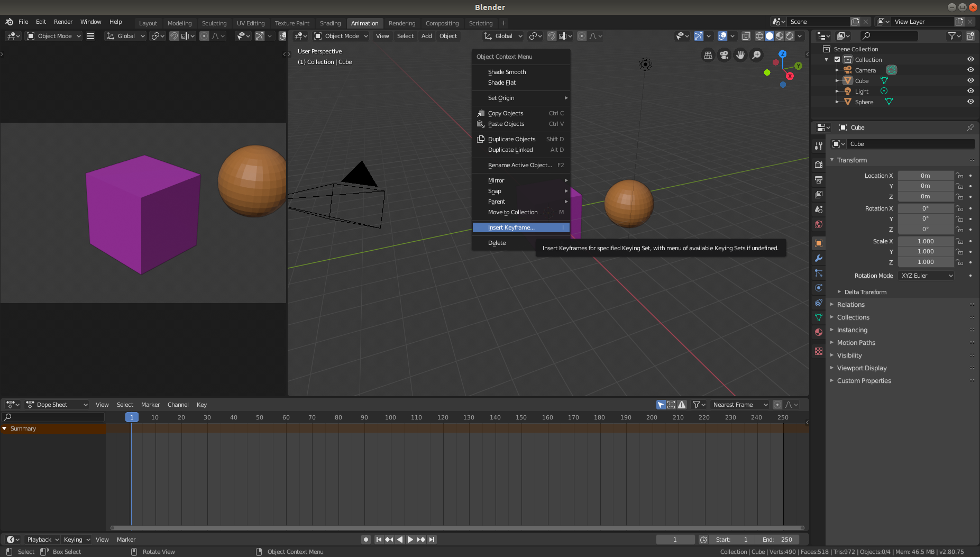The image size is (980, 557).
Task: Toggle auto keying record button
Action: click(365, 540)
